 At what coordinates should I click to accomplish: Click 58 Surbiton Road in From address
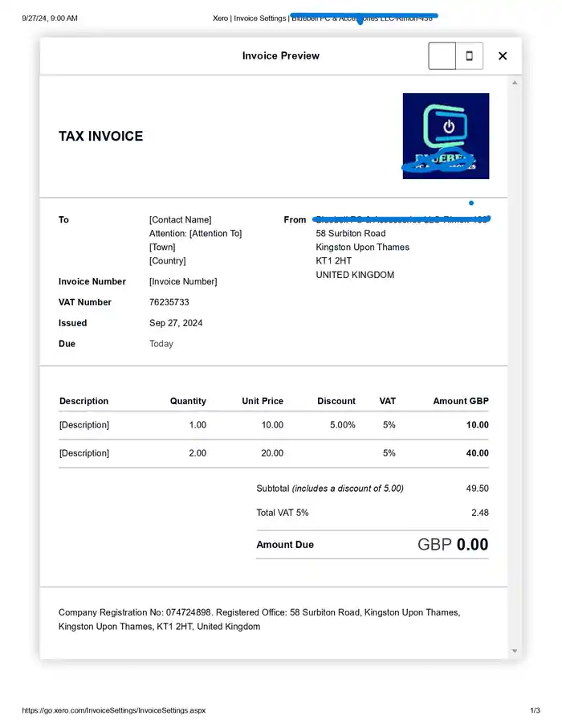pos(351,233)
